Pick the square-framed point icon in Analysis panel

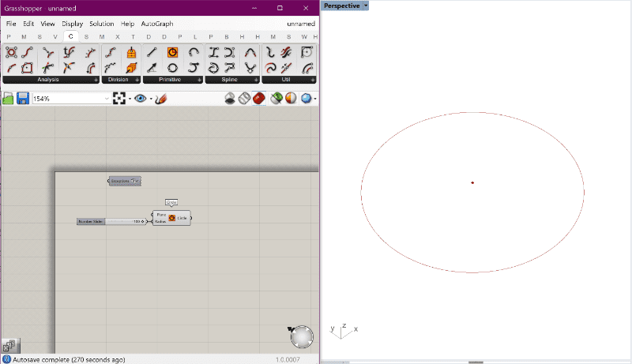(x=27, y=68)
